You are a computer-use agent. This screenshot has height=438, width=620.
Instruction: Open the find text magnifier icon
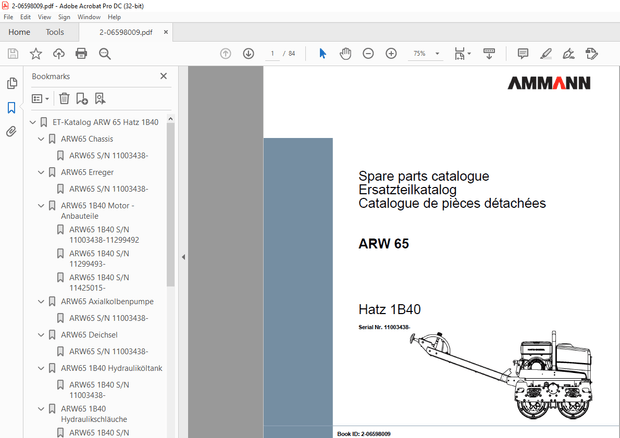(x=105, y=53)
